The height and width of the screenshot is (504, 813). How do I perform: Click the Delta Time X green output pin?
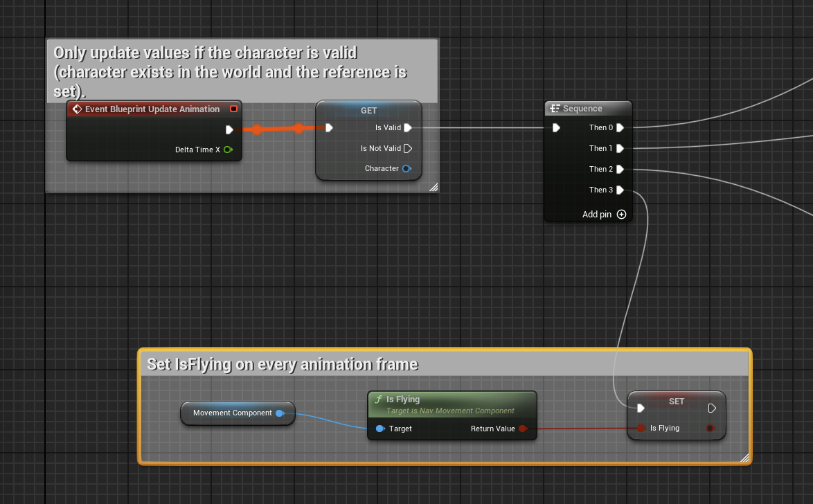coord(228,150)
